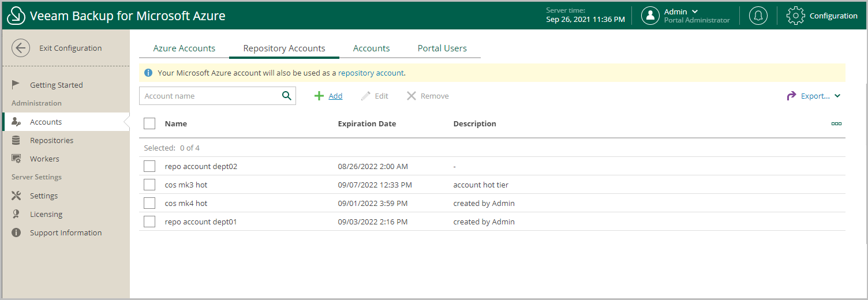
Task: Click the Remove button label
Action: point(435,96)
